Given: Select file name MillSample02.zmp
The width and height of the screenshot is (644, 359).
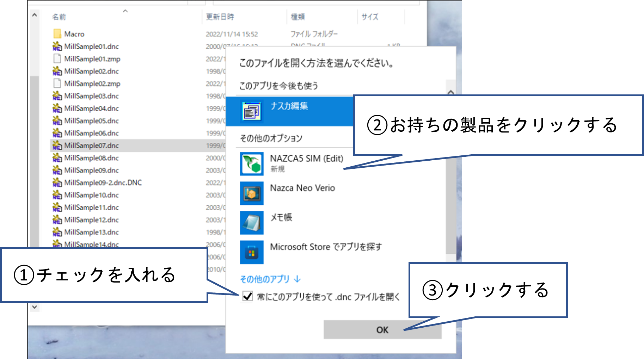Looking at the screenshot, I should click(92, 83).
